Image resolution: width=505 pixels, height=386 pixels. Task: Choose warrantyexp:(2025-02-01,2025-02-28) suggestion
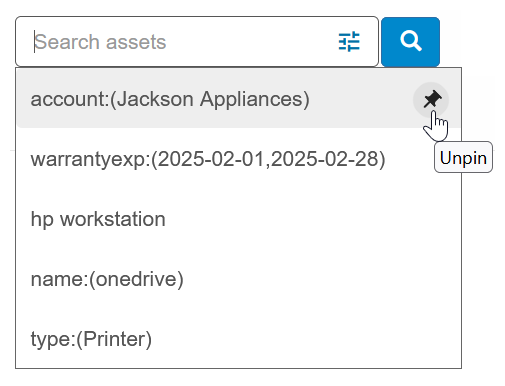238,159
